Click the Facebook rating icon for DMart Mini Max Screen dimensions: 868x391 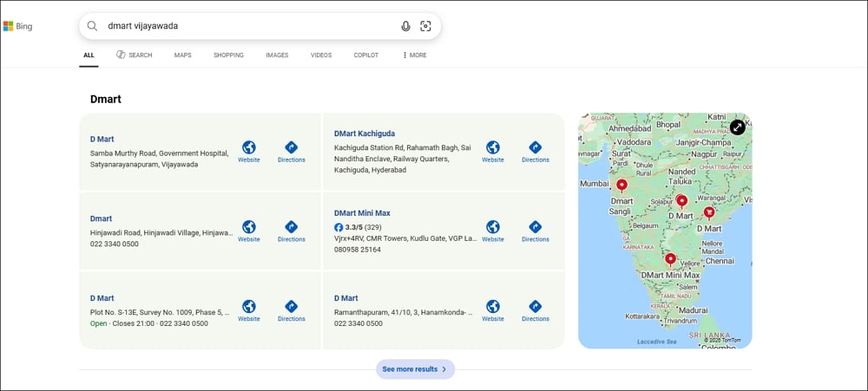[339, 227]
